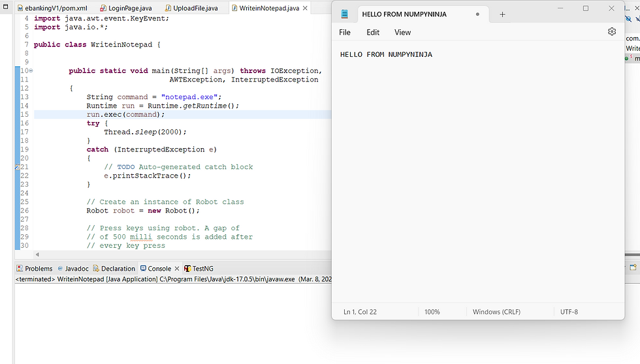The image size is (640, 364).
Task: Click the task marker on line 21
Action: 18,167
